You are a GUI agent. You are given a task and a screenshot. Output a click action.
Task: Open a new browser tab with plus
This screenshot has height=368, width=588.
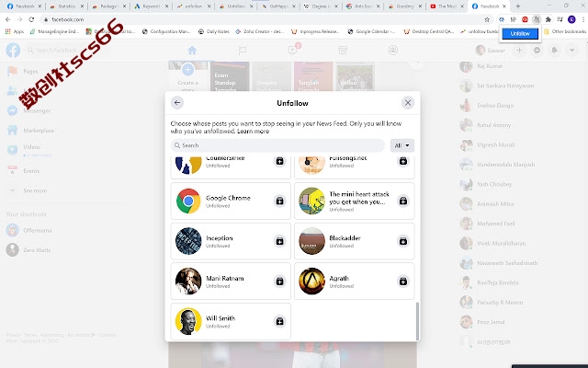point(518,6)
